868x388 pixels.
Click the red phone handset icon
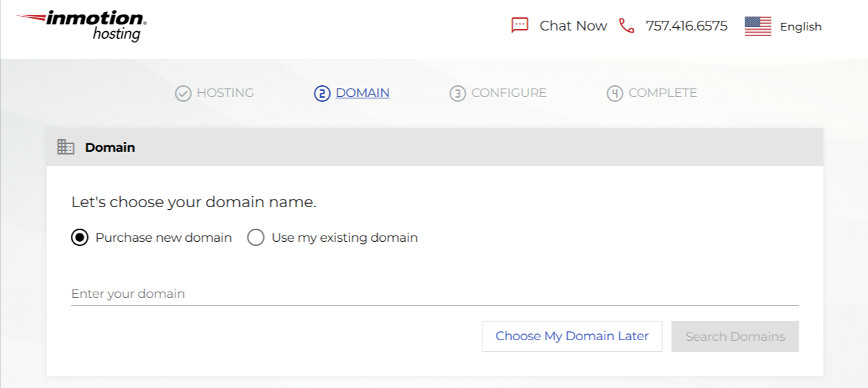point(627,26)
